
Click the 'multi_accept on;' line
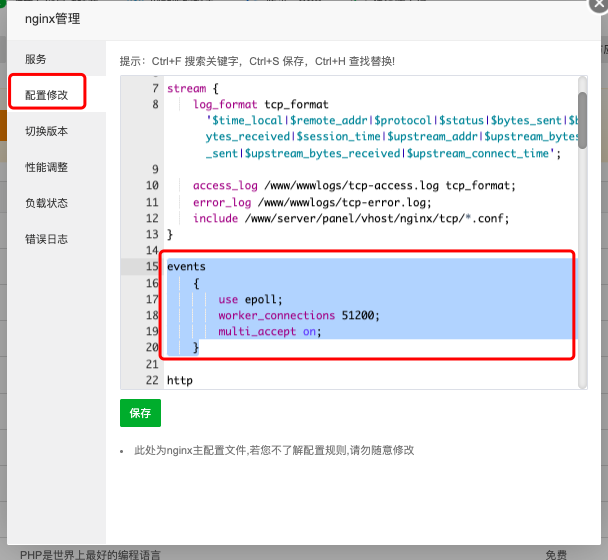(x=270, y=332)
